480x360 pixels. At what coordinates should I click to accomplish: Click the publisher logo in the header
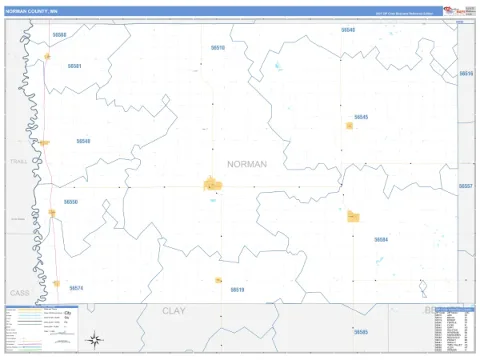click(x=454, y=11)
